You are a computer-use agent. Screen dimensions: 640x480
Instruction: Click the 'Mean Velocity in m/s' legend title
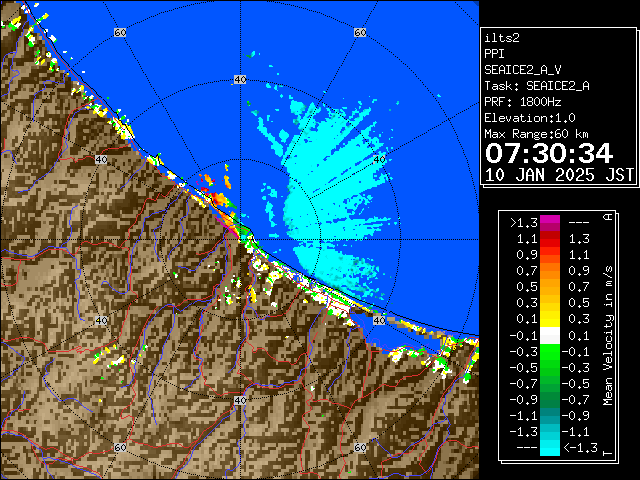coord(608,335)
